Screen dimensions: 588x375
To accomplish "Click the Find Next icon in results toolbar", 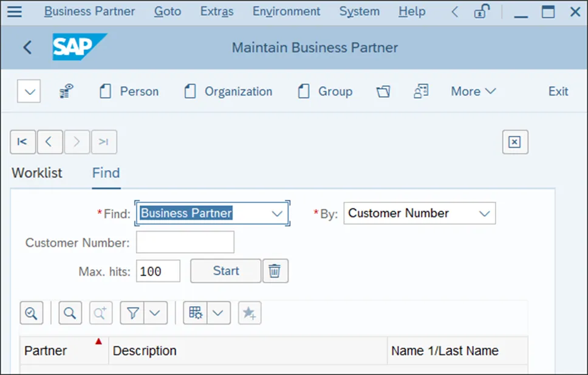I will 101,312.
